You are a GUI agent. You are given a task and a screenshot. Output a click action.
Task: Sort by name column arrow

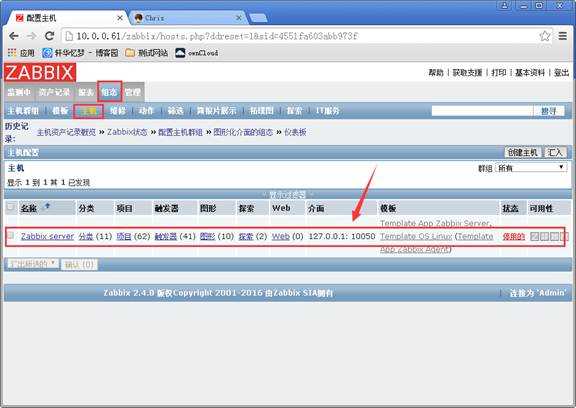(x=47, y=206)
